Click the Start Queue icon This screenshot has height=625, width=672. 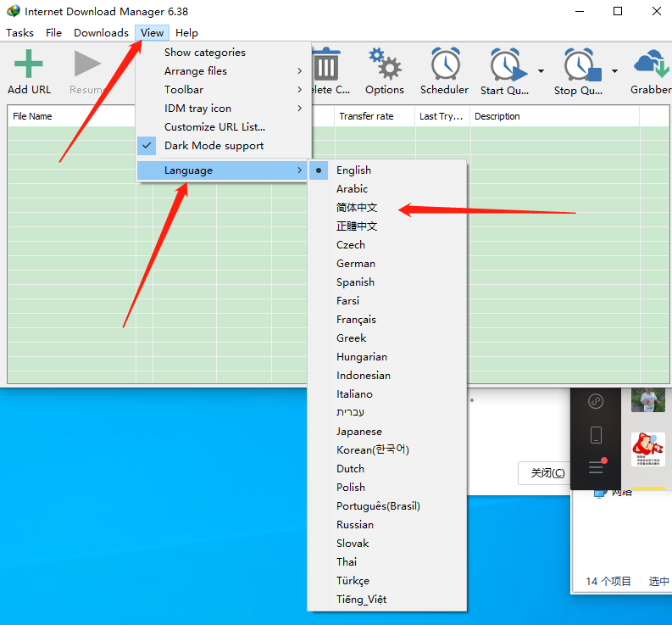coord(508,65)
